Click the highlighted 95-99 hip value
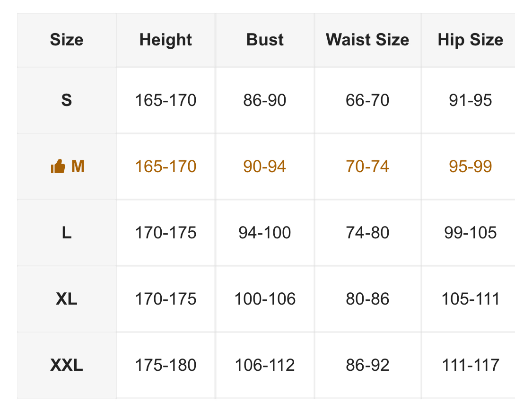 470,166
